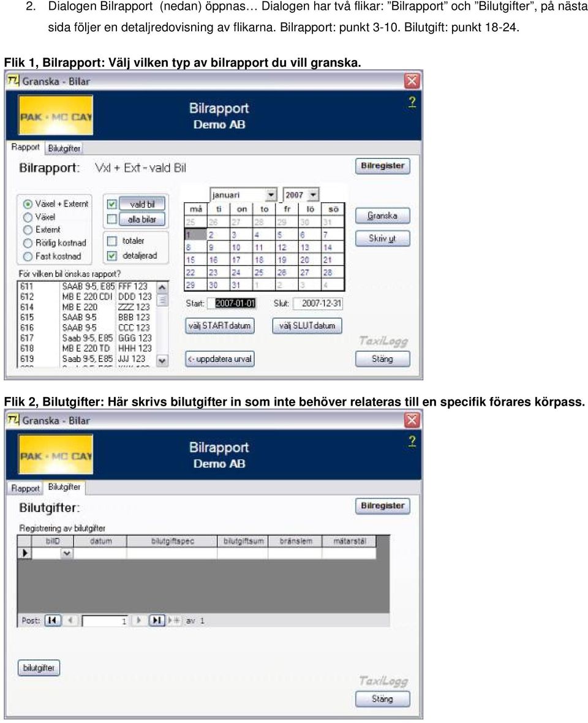Click the PAK MC CAY logo in upper dialog
Screen dimensions: 588x723
coord(55,115)
